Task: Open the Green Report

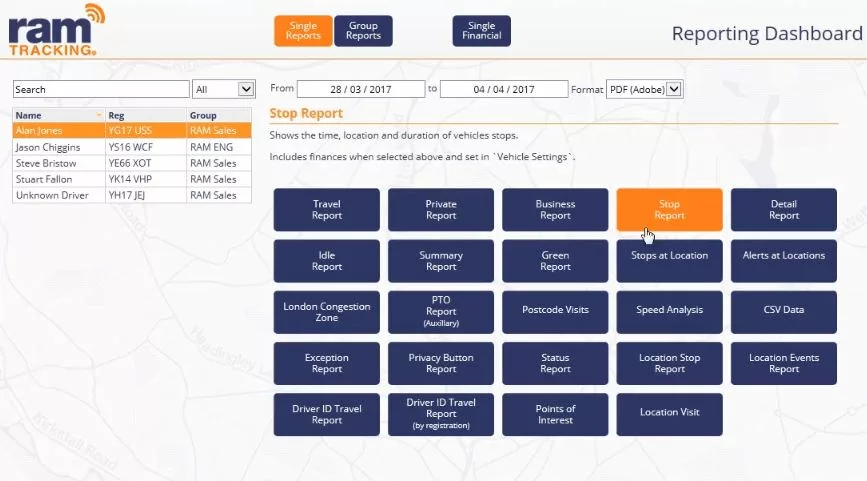Action: [x=555, y=261]
